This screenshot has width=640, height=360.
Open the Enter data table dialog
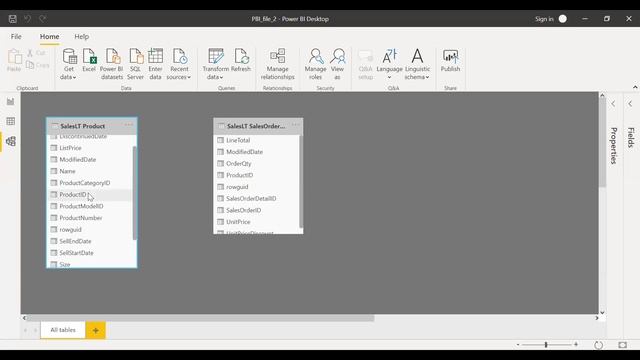156,64
